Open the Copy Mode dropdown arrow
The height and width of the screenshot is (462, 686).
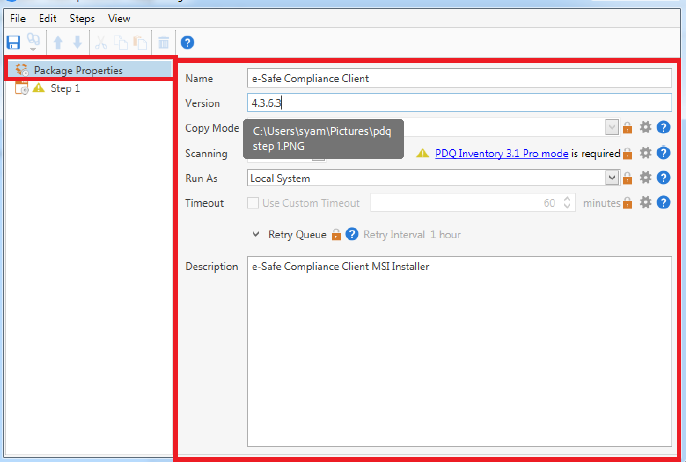click(612, 127)
